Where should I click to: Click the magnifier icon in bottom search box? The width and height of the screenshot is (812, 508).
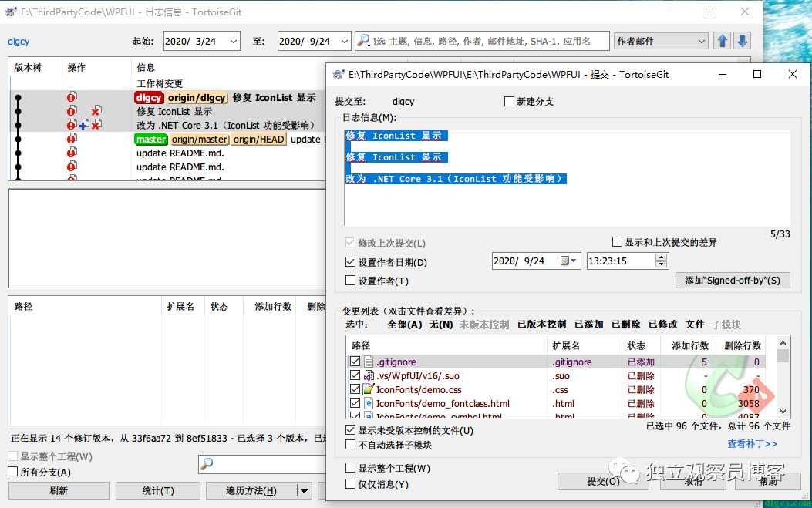tap(207, 463)
